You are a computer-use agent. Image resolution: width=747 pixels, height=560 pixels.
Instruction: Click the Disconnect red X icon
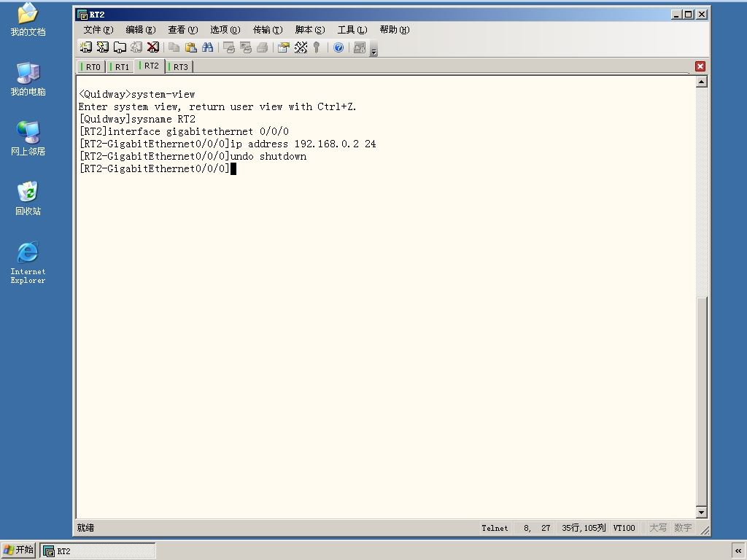153,47
